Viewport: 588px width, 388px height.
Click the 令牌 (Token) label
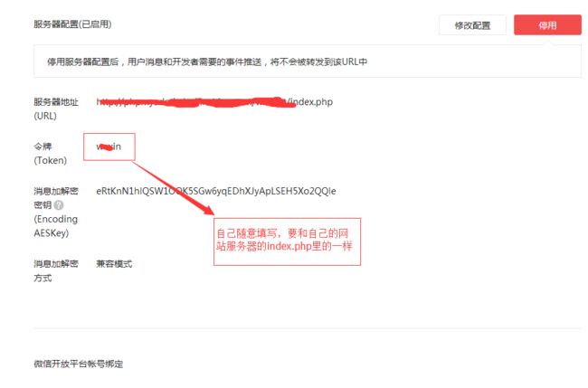click(51, 154)
